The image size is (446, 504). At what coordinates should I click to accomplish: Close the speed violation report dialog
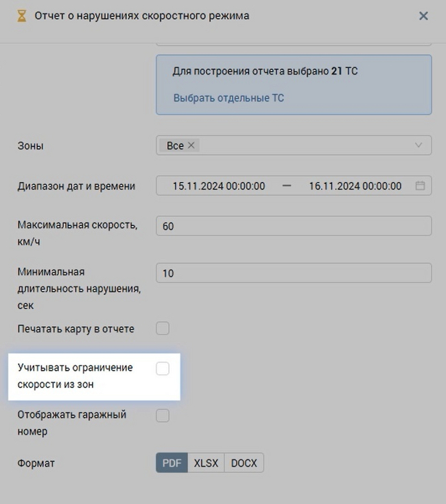point(423,16)
